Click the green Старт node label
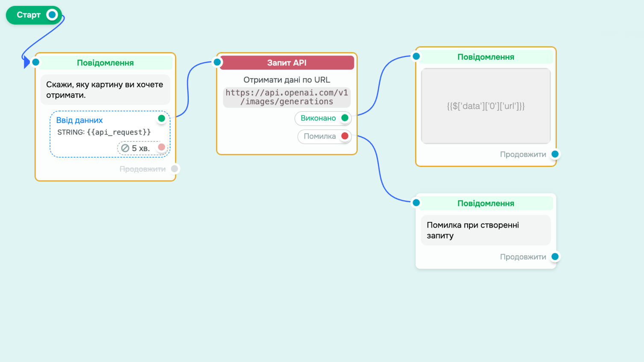 [29, 15]
